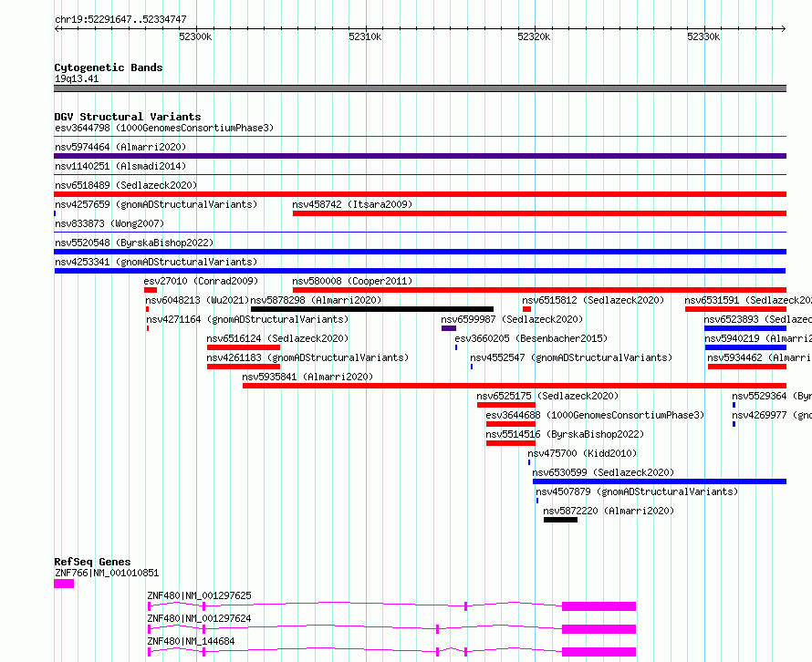This screenshot has width=812, height=662.
Task: Select the nsv5878298 Almarri2020 black bar
Action: pos(372,309)
